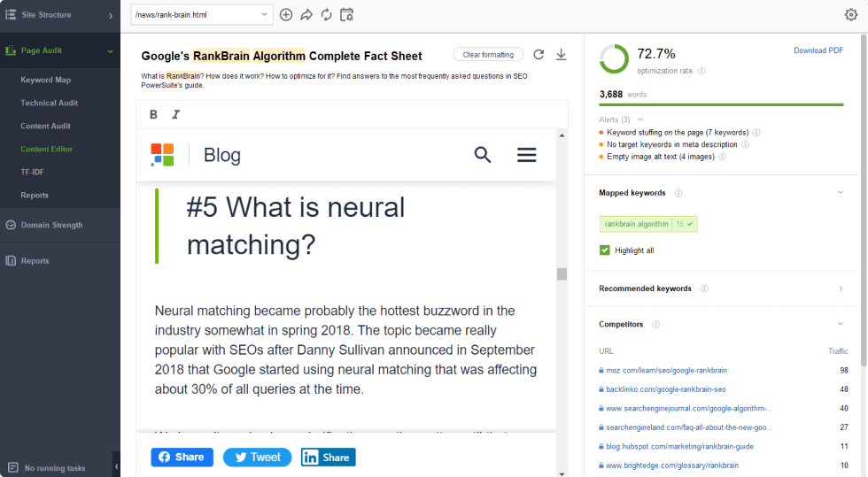Click the Clear formatting button
Viewport: 868px width, 477px height.
pos(488,55)
